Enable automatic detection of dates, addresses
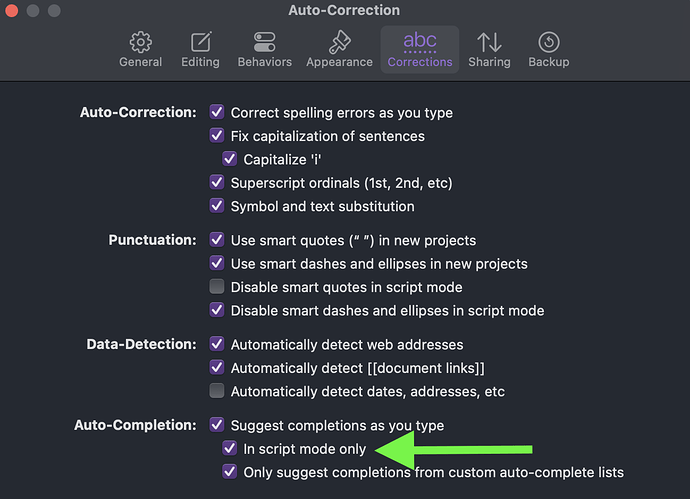 pos(217,391)
